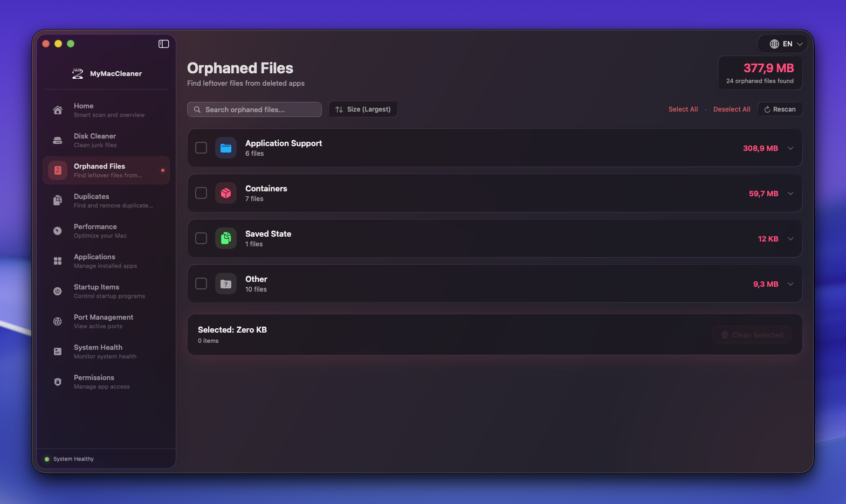This screenshot has height=504, width=846.
Task: Click the Other question-mark folder icon
Action: click(x=226, y=284)
